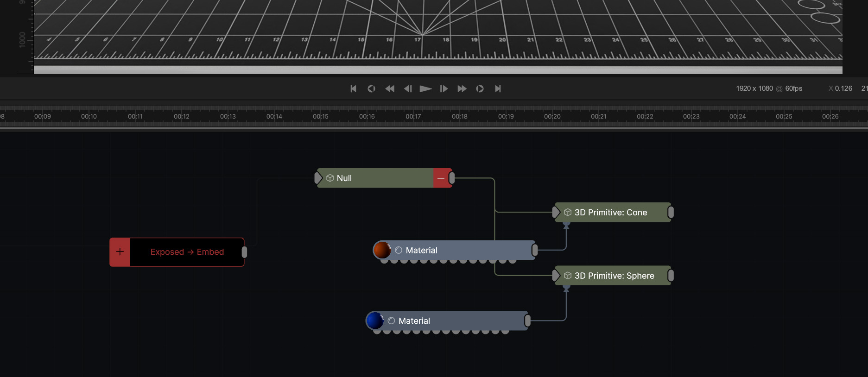Viewport: 868px width, 377px height.
Task: Click the fast-forward double-arrow icon
Action: (462, 88)
